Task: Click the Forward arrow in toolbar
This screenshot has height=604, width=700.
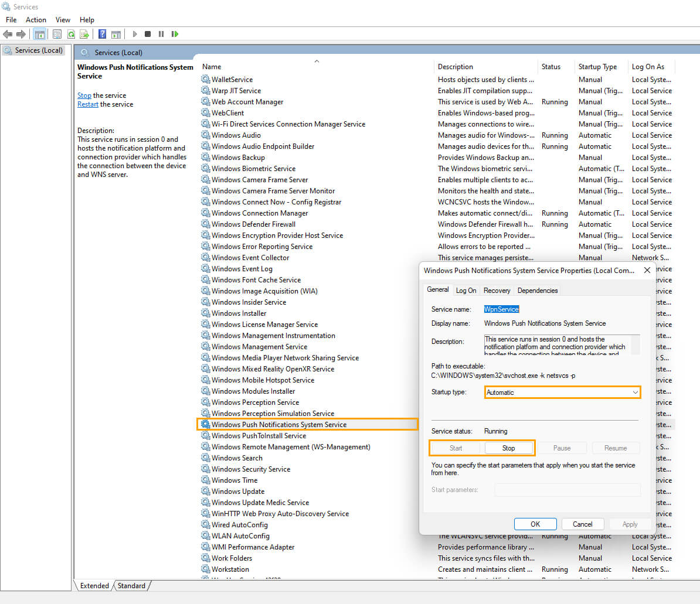Action: click(21, 34)
